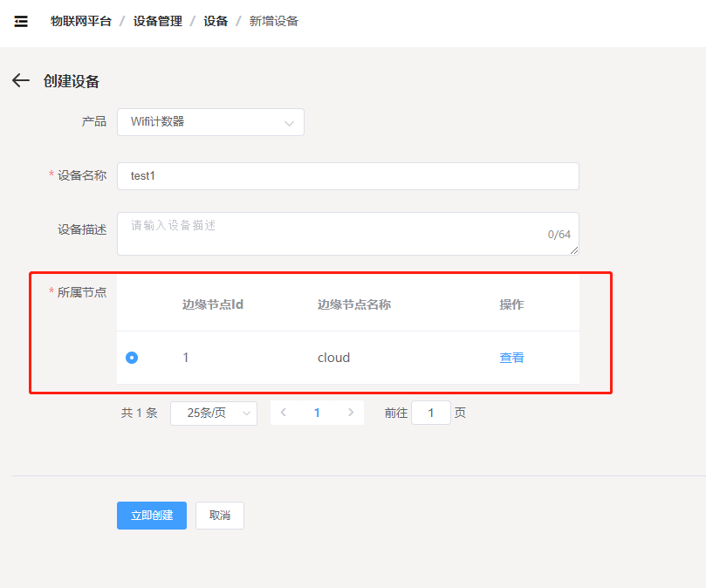The image size is (706, 588).
Task: Click the 所属节点 field label
Action: [x=82, y=292]
